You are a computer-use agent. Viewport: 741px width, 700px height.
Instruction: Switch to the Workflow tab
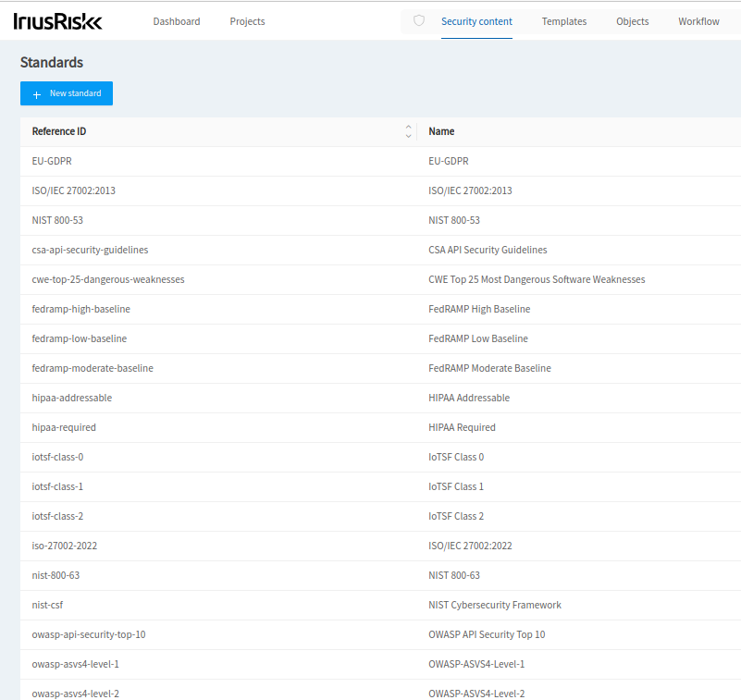[698, 21]
